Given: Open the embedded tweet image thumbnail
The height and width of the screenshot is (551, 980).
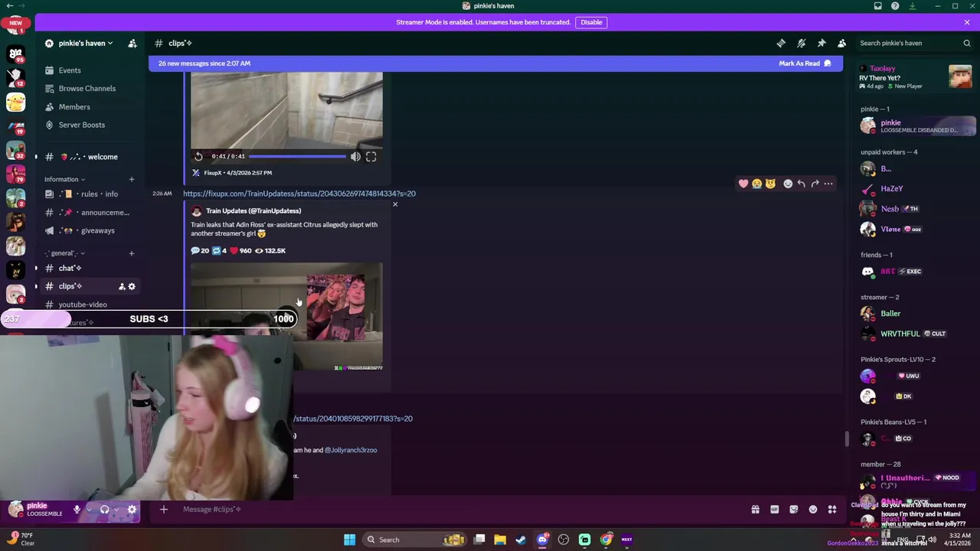Looking at the screenshot, I should tap(286, 317).
